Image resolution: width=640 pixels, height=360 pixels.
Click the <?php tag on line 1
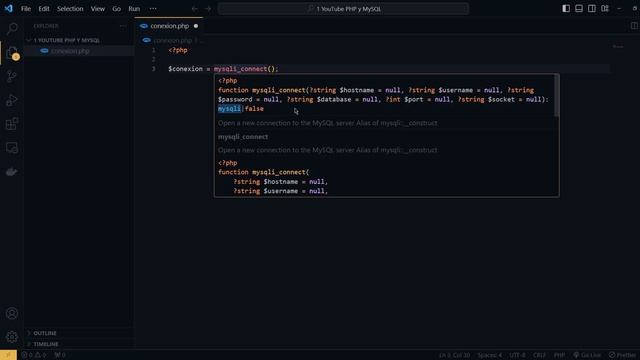coord(178,50)
